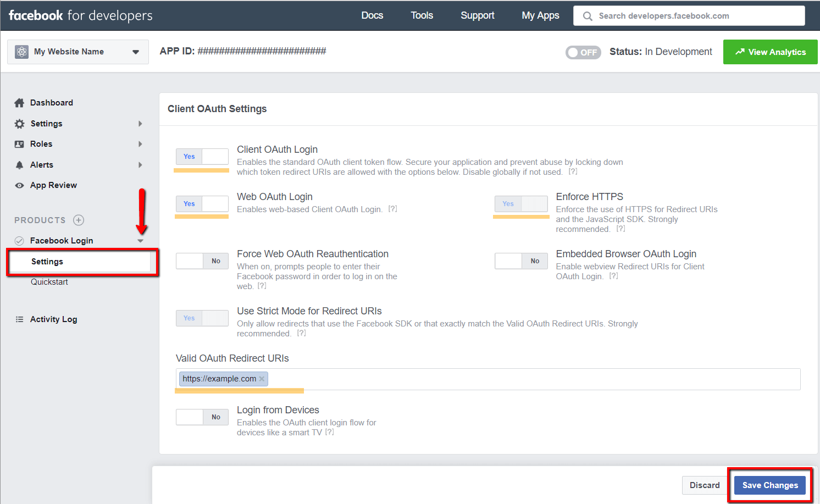Screen dimensions: 820x504
Task: Open help for Force Web OAuth Reauthentication
Action: pyautogui.click(x=262, y=286)
